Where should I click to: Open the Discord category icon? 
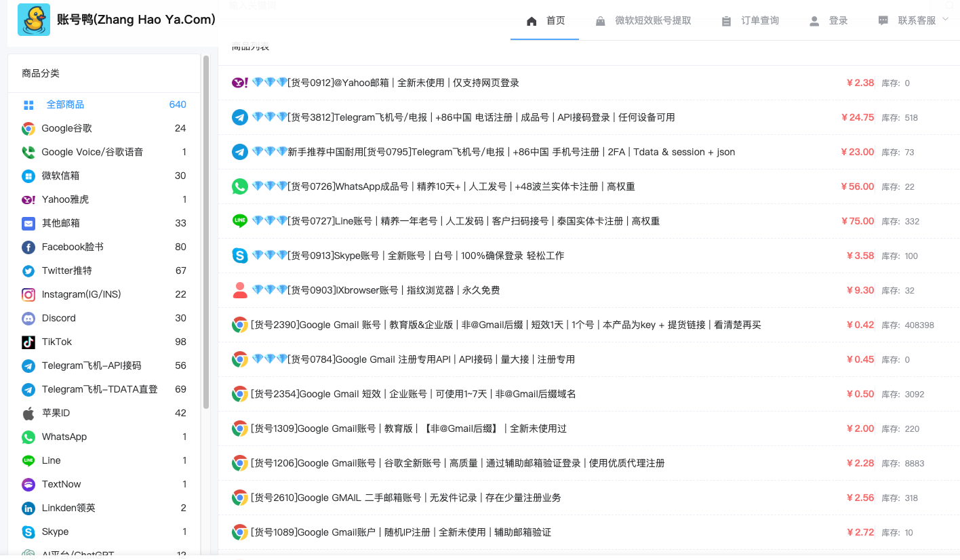(x=28, y=318)
